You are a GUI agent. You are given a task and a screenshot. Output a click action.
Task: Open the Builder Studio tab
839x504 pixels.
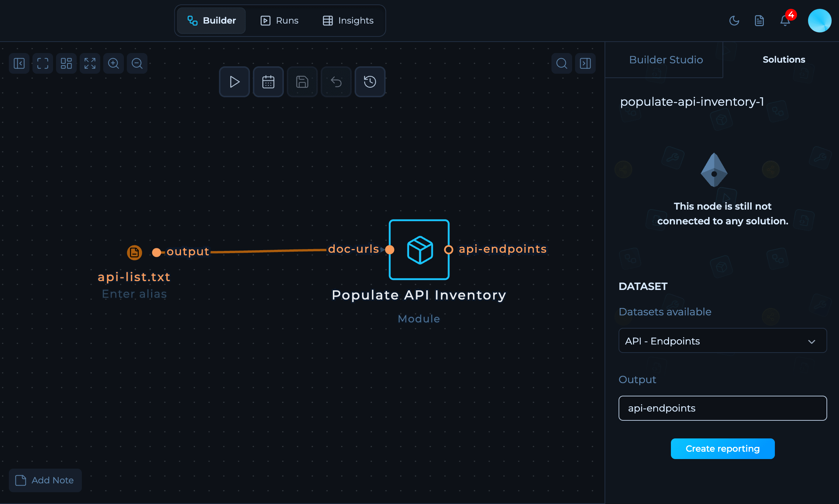pyautogui.click(x=666, y=60)
